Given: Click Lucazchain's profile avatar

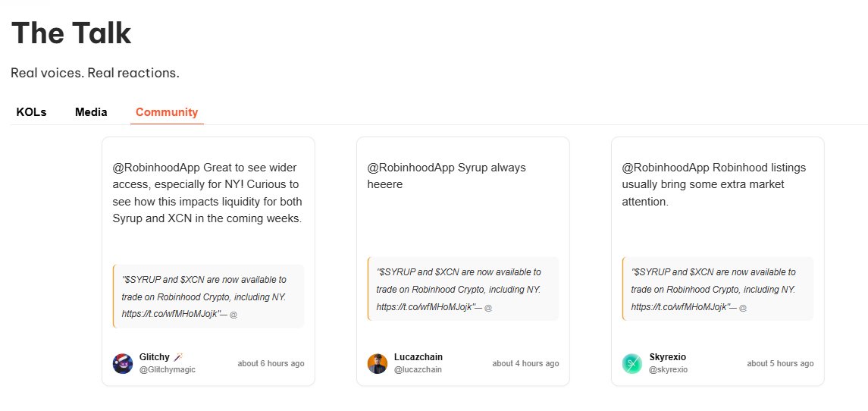Looking at the screenshot, I should (x=378, y=363).
